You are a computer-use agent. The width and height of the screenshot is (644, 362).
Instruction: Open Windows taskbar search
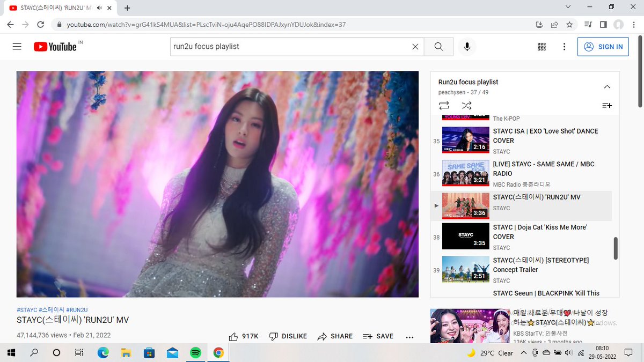click(34, 352)
